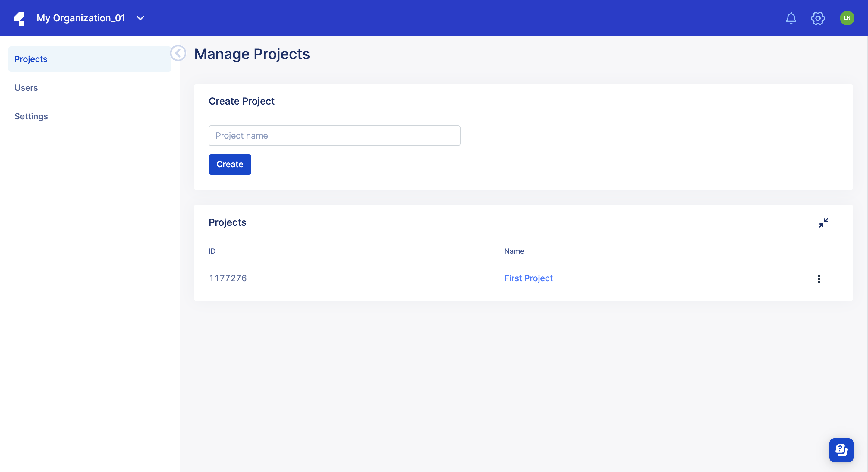Click the company logo icon
This screenshot has height=472, width=868.
pyautogui.click(x=20, y=18)
